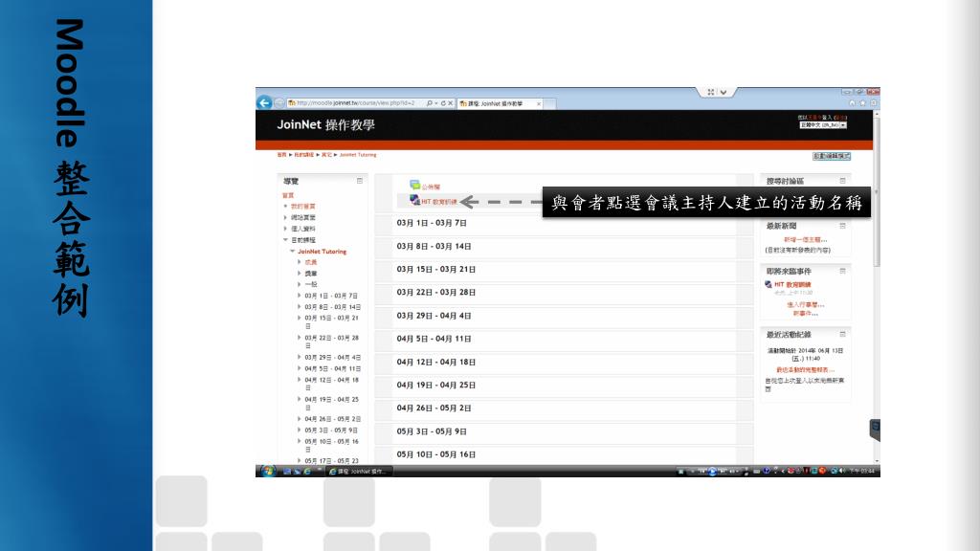Click the Windows Start orb
The height and width of the screenshot is (551, 980).
(268, 471)
